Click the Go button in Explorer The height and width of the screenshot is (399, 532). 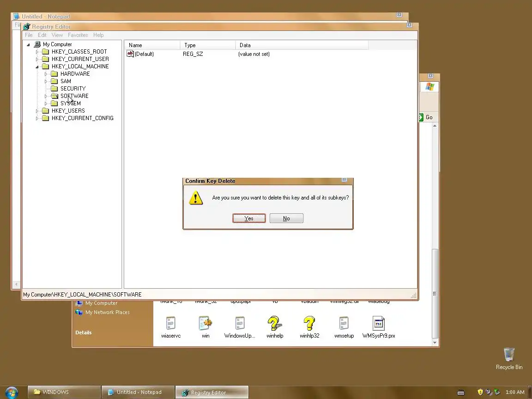pos(427,117)
